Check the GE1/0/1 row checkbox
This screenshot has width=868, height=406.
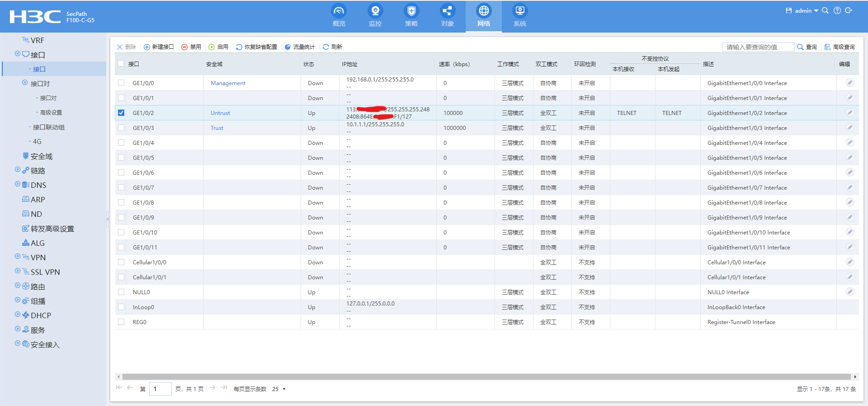(121, 98)
